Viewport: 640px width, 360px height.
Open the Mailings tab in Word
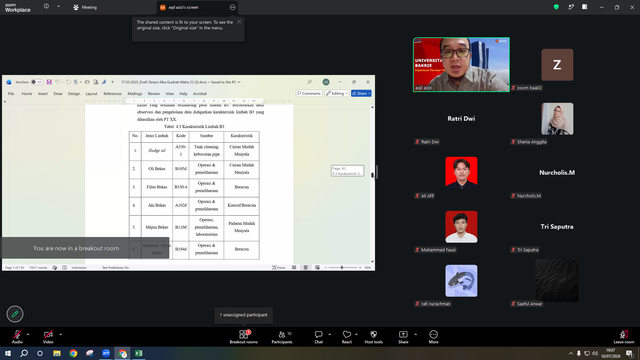(x=134, y=93)
